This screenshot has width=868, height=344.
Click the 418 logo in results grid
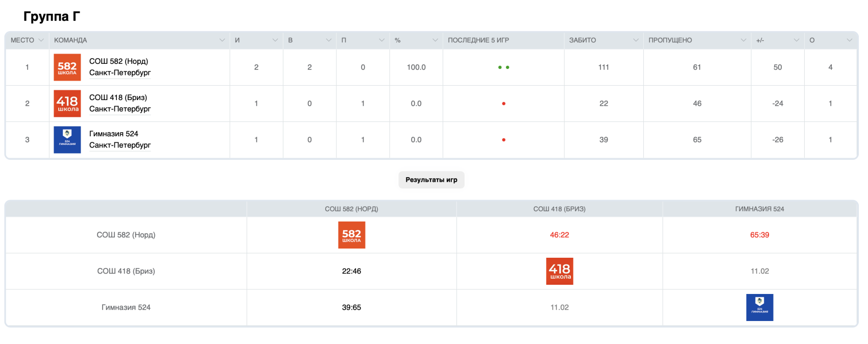click(560, 271)
